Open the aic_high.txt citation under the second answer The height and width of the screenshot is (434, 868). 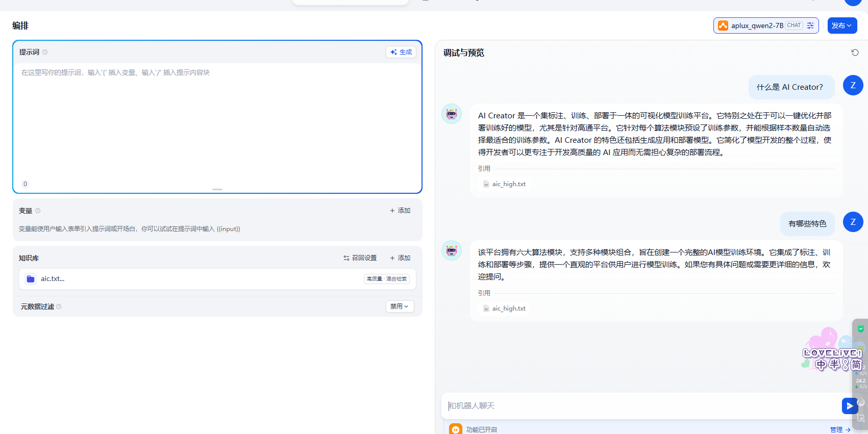pyautogui.click(x=504, y=309)
